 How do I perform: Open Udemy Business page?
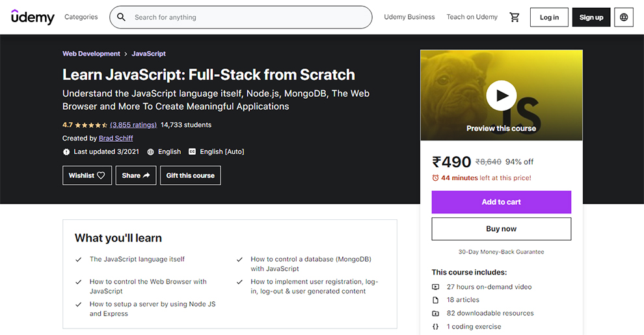(409, 17)
